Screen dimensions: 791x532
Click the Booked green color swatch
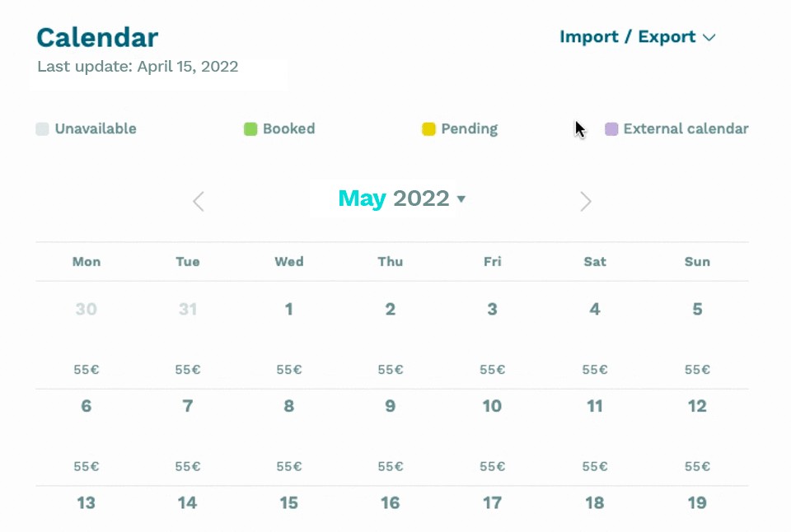[250, 128]
